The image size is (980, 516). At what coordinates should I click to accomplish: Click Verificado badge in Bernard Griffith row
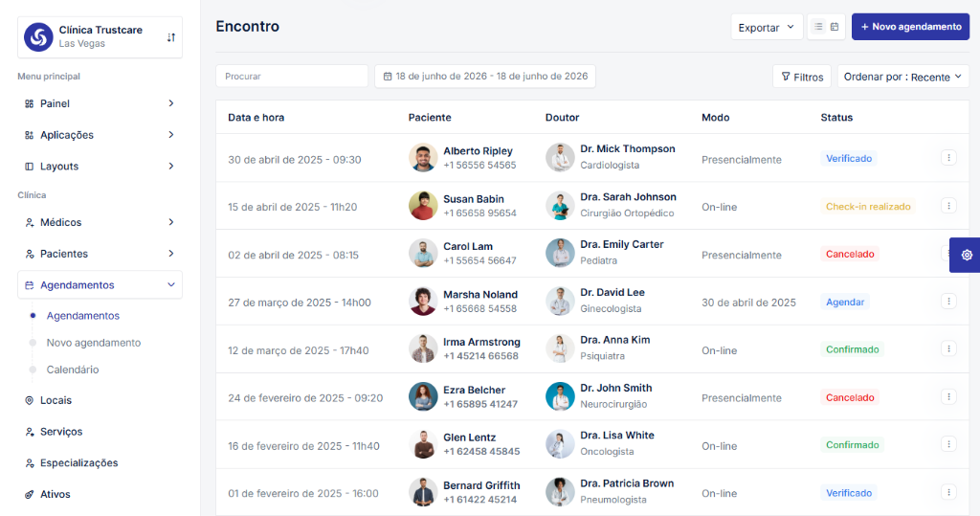[x=849, y=493]
